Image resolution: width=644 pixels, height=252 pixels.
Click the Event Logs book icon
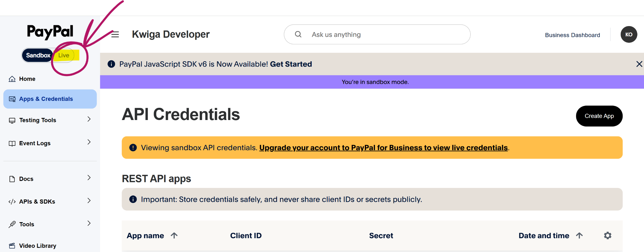pyautogui.click(x=12, y=144)
